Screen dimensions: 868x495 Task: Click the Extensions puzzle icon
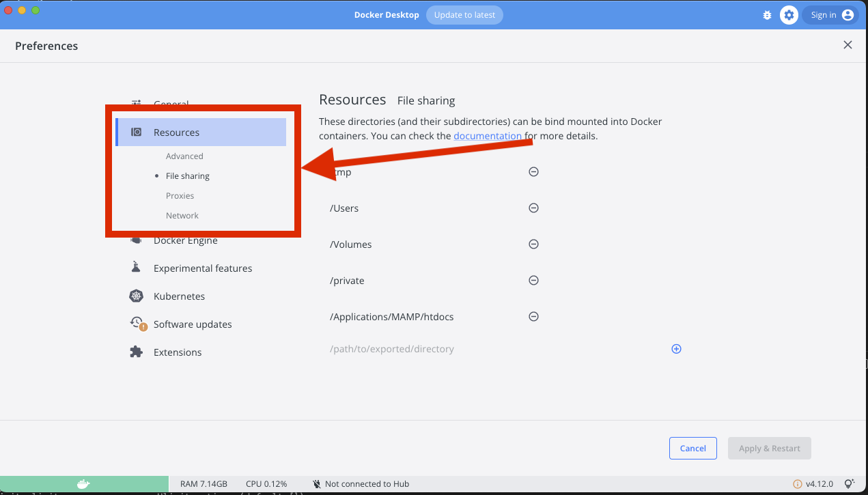click(x=136, y=352)
